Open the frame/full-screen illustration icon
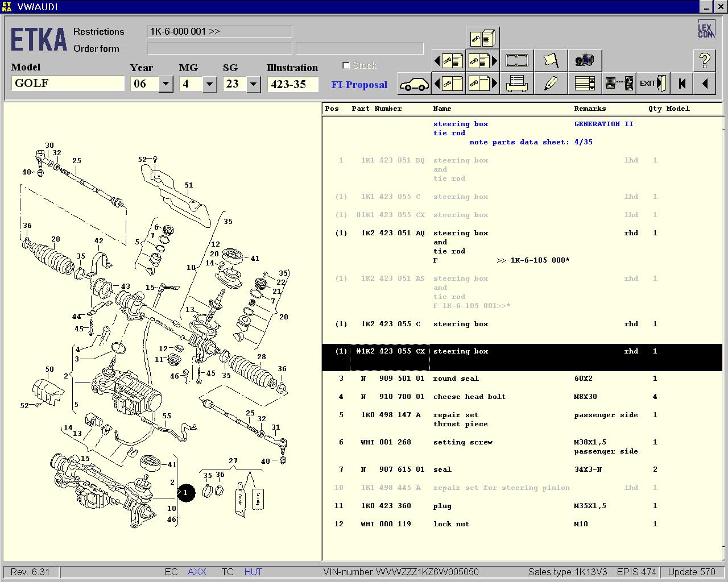 click(516, 60)
